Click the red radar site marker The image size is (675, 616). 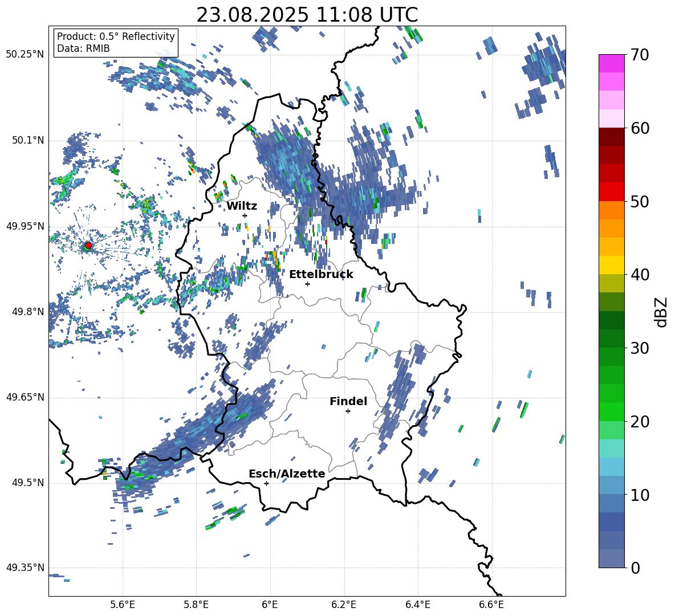[88, 245]
